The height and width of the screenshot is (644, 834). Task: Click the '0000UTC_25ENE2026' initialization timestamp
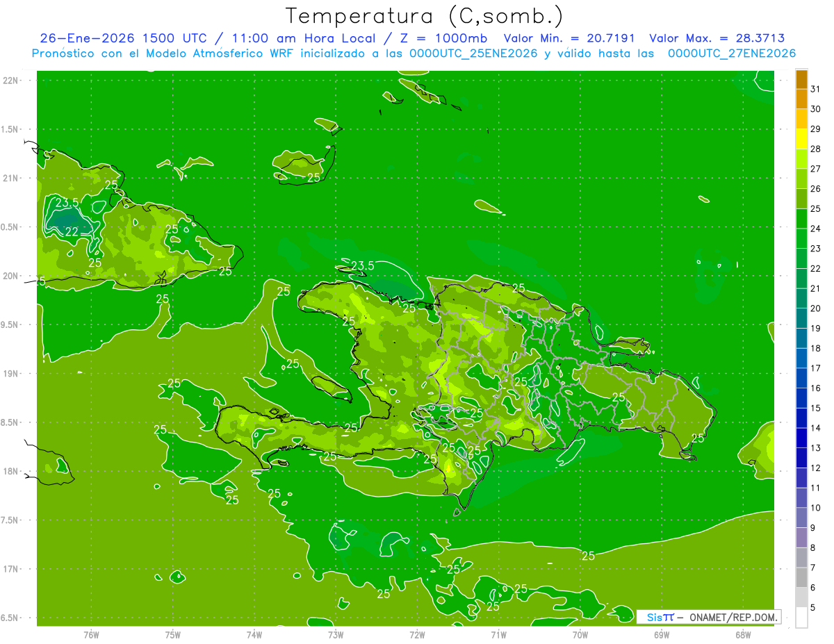click(473, 53)
